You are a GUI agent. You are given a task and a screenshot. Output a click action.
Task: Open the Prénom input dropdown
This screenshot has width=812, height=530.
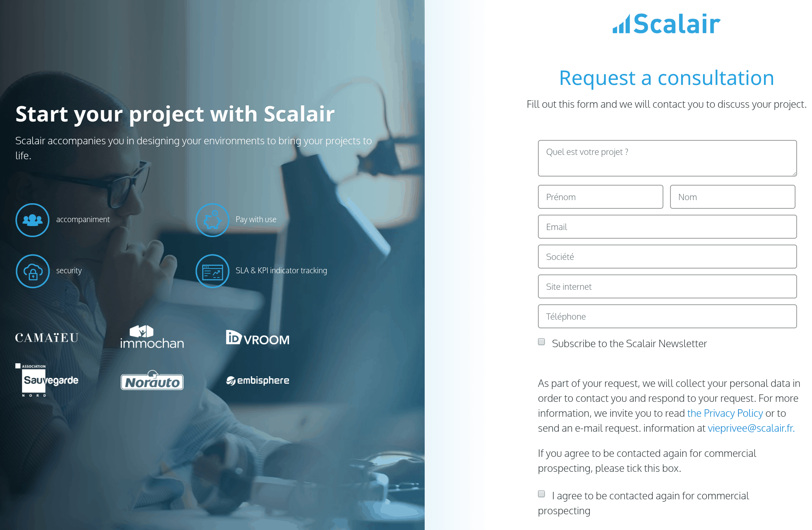tap(599, 197)
